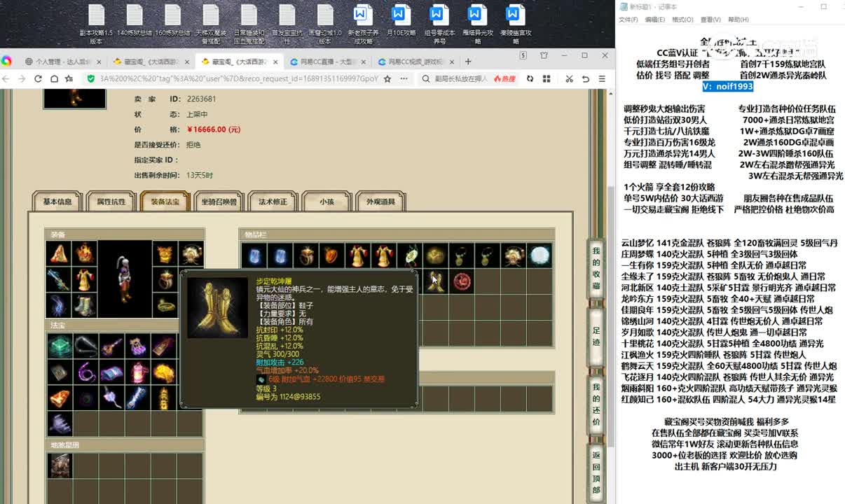Image resolution: width=845 pixels, height=504 pixels.
Task: Select the blue spear weapon equipment slot
Action: pyautogui.click(x=58, y=279)
